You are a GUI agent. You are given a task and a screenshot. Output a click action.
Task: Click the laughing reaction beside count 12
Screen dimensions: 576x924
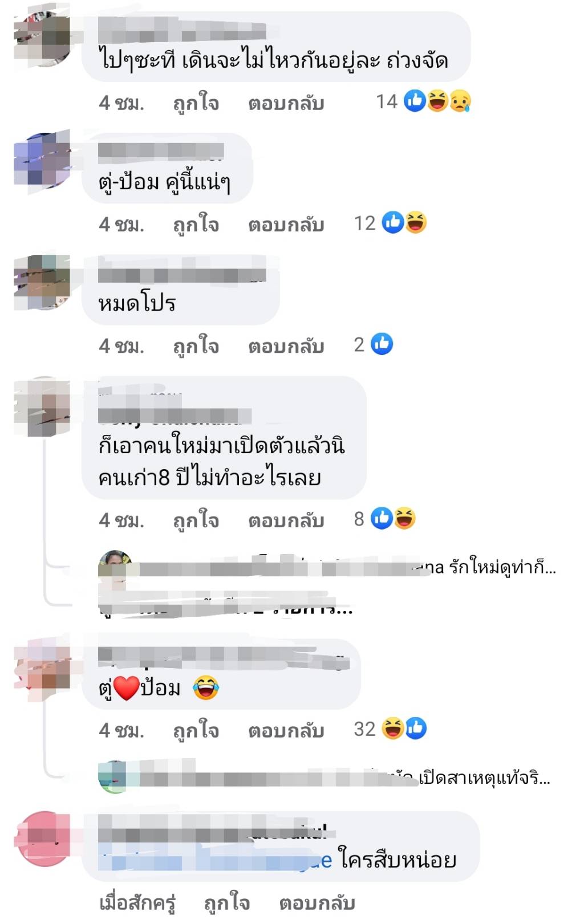point(416,223)
